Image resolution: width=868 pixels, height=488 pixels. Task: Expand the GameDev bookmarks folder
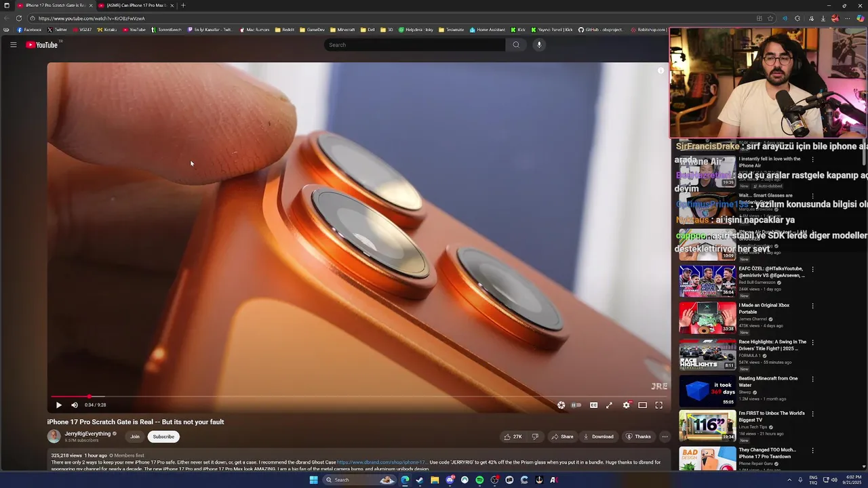[x=312, y=30]
